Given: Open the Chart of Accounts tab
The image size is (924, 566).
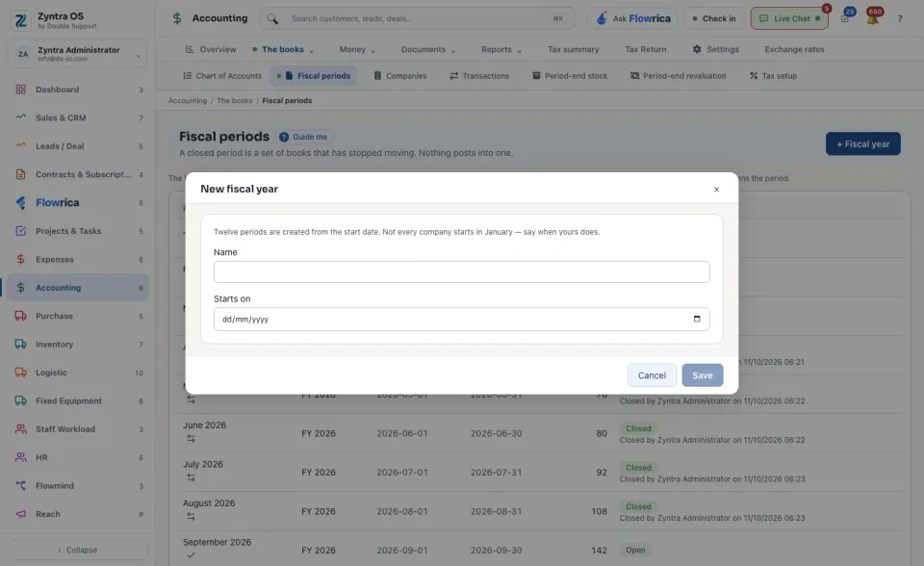Looking at the screenshot, I should pyautogui.click(x=222, y=76).
